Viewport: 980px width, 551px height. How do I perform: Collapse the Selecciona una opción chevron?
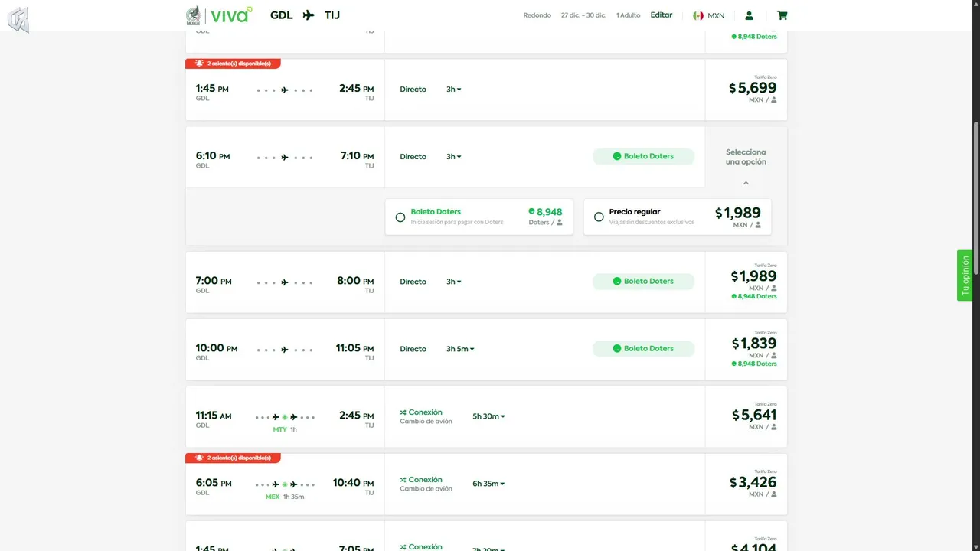[746, 183]
